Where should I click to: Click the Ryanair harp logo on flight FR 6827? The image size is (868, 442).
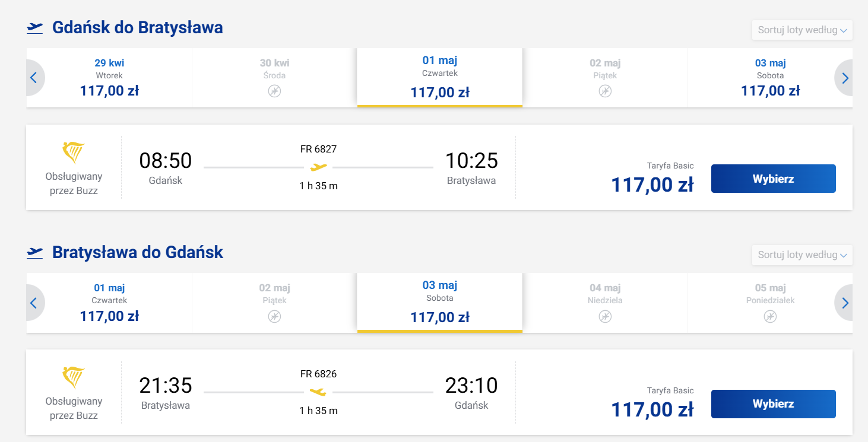coord(74,152)
